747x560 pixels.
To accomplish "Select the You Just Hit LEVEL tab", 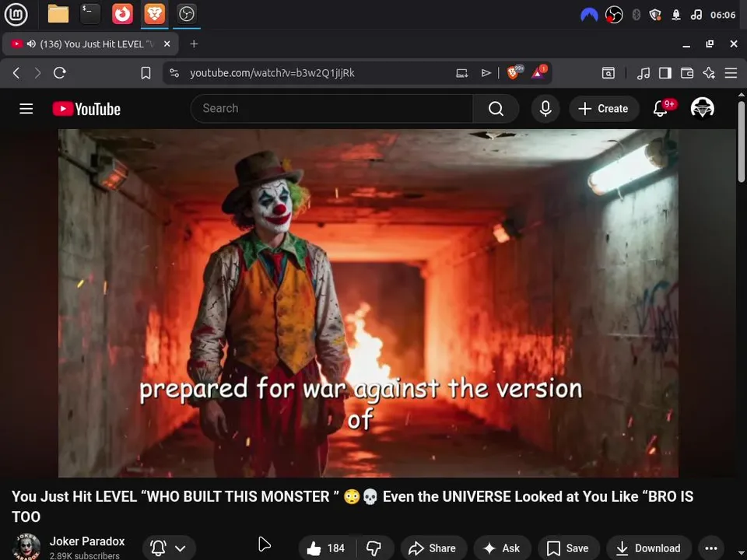I will click(x=90, y=44).
